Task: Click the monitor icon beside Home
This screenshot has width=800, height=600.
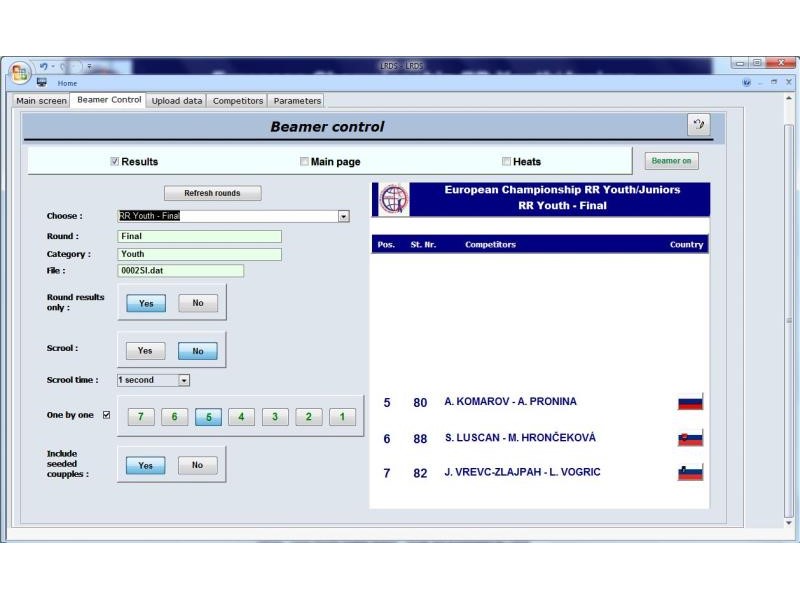Action: (42, 83)
